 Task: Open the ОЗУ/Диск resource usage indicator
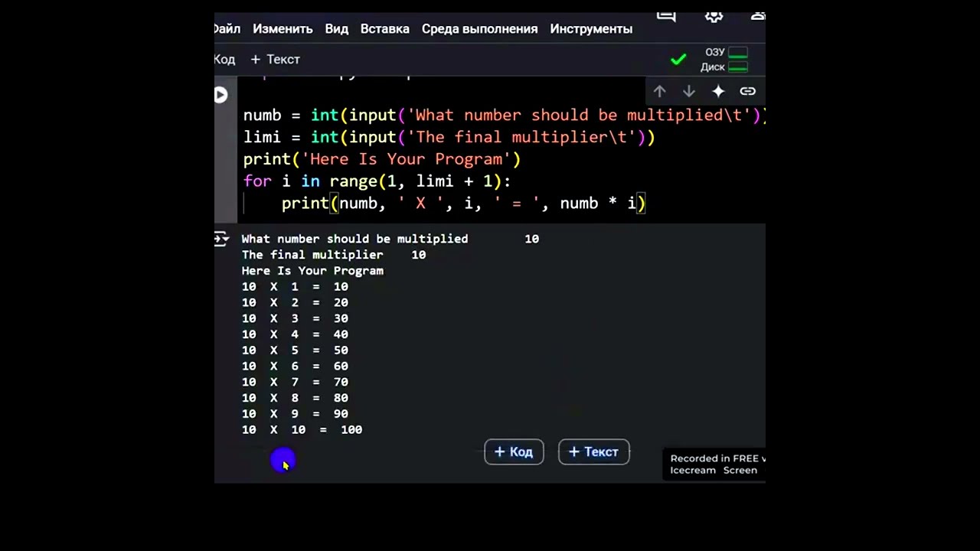[x=724, y=60]
